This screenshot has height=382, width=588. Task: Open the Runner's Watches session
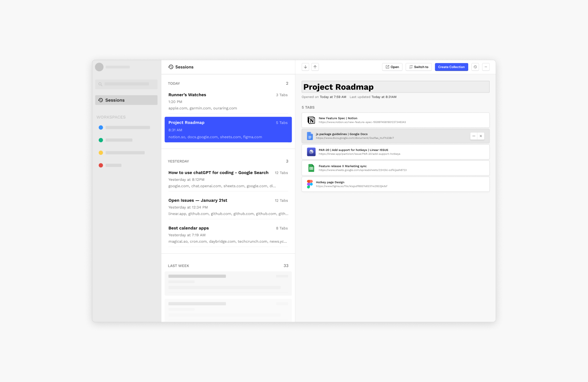228,102
